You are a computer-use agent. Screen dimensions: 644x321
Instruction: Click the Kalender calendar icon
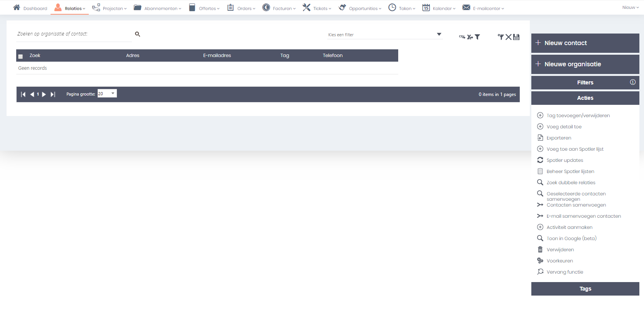[426, 7]
